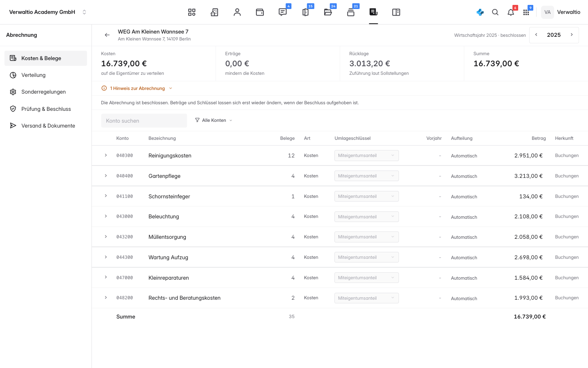Viewport: 588px width, 368px height.
Task: Expand the Kleinreparaturen row
Action: tap(106, 278)
